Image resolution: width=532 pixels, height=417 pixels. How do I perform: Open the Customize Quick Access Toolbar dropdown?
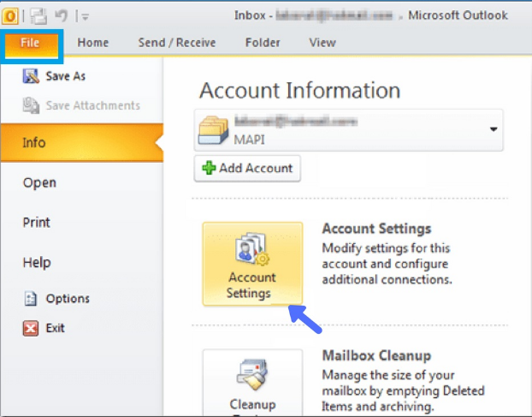[86, 16]
